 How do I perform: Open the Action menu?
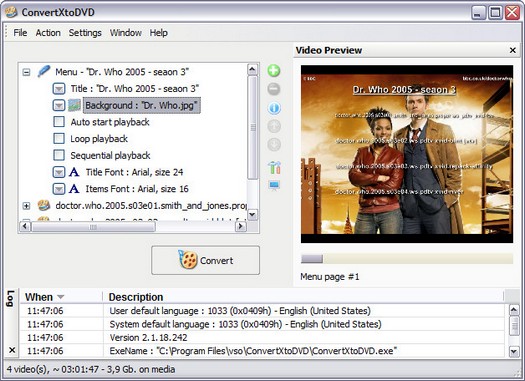[x=48, y=33]
